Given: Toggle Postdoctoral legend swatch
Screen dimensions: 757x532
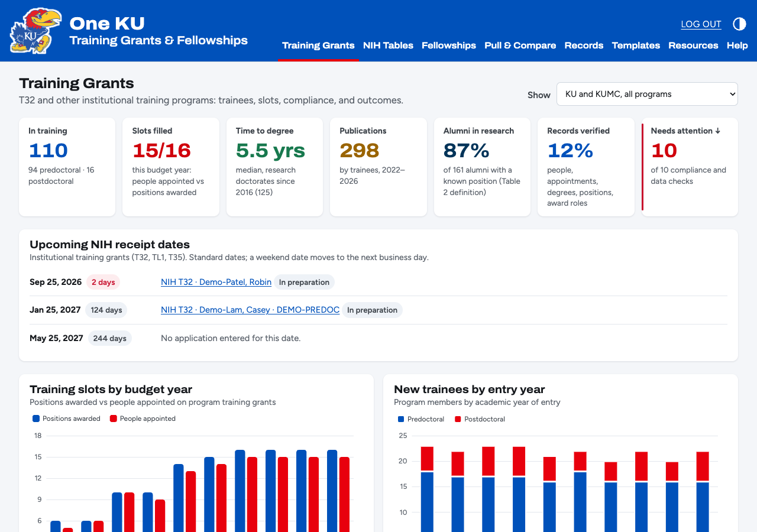Looking at the screenshot, I should coord(458,419).
